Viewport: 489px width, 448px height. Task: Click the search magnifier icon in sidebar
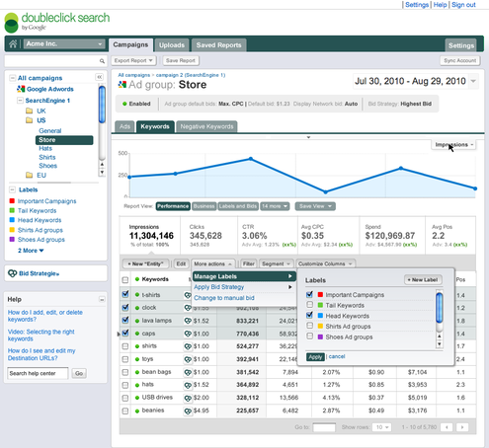tap(102, 61)
